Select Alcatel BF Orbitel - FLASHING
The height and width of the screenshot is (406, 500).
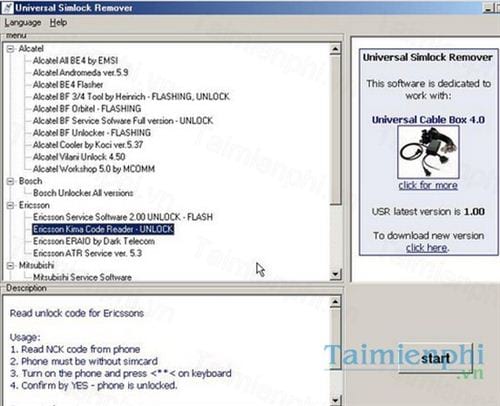pyautogui.click(x=87, y=109)
